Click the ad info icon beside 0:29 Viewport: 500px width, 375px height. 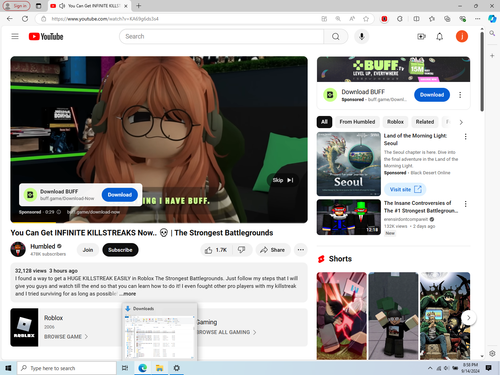59,212
